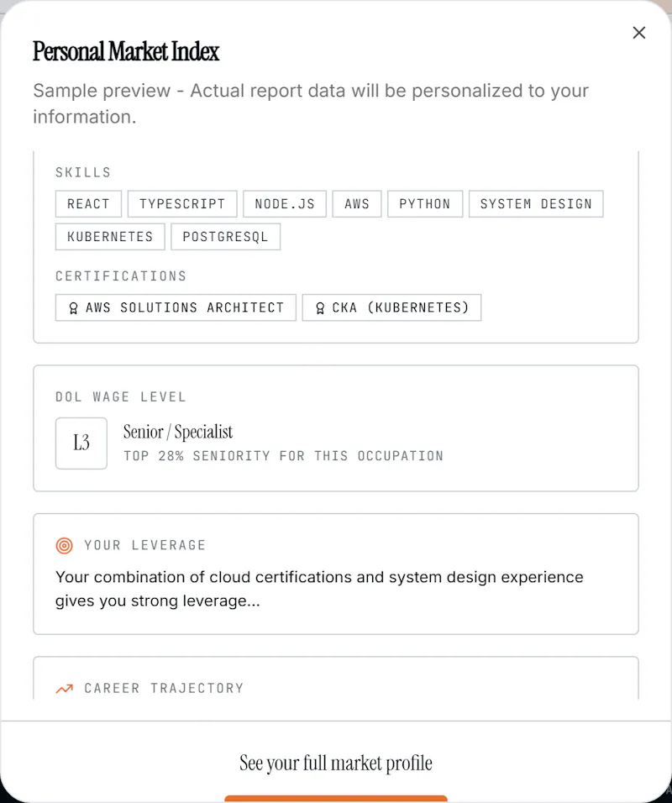672x803 pixels.
Task: Click the ribbon icon beside AWS Solutions Architect
Action: (x=73, y=307)
